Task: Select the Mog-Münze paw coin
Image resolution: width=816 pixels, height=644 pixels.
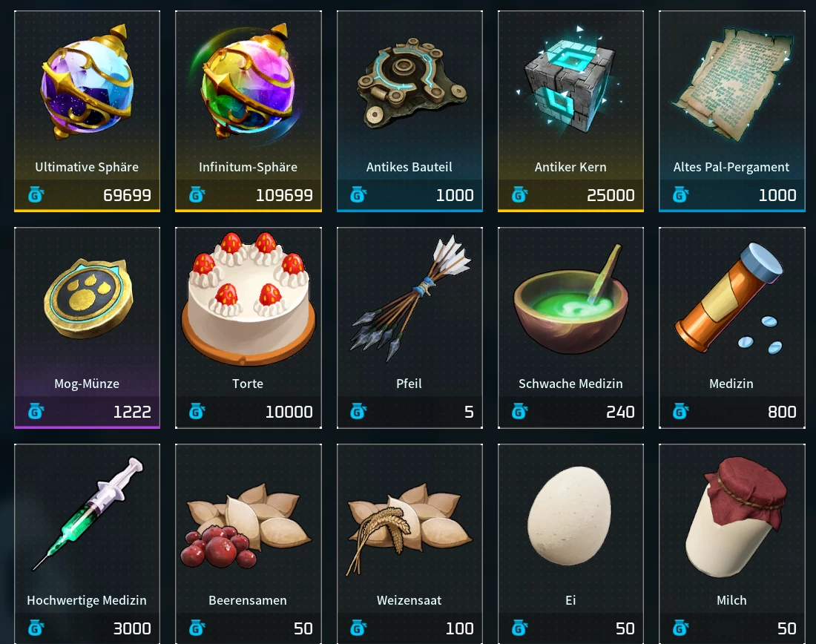Action: point(88,299)
